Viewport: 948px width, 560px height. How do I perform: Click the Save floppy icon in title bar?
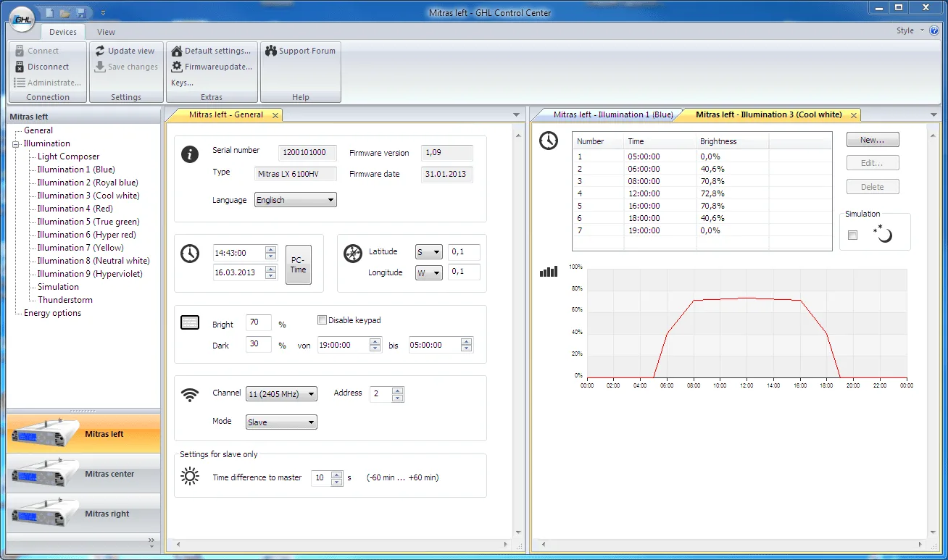point(80,12)
